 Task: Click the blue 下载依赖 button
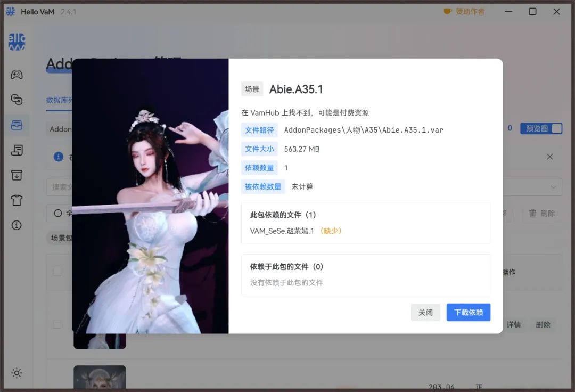(x=468, y=313)
